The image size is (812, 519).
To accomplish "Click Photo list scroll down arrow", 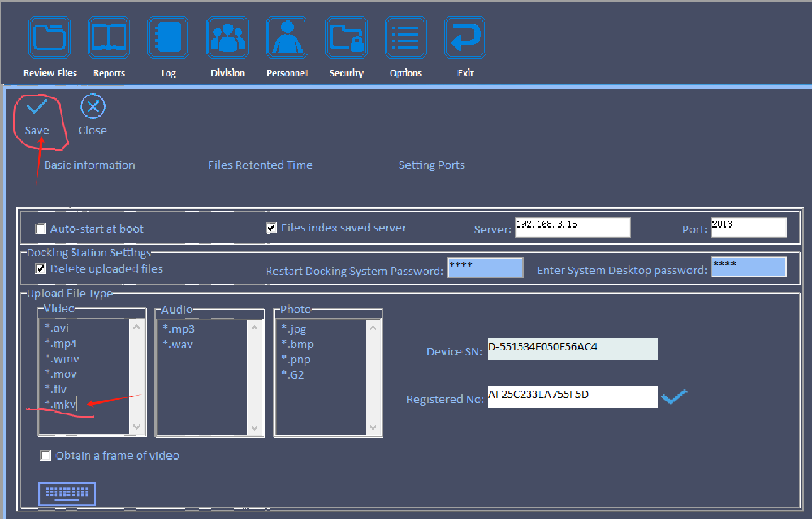I will [373, 427].
